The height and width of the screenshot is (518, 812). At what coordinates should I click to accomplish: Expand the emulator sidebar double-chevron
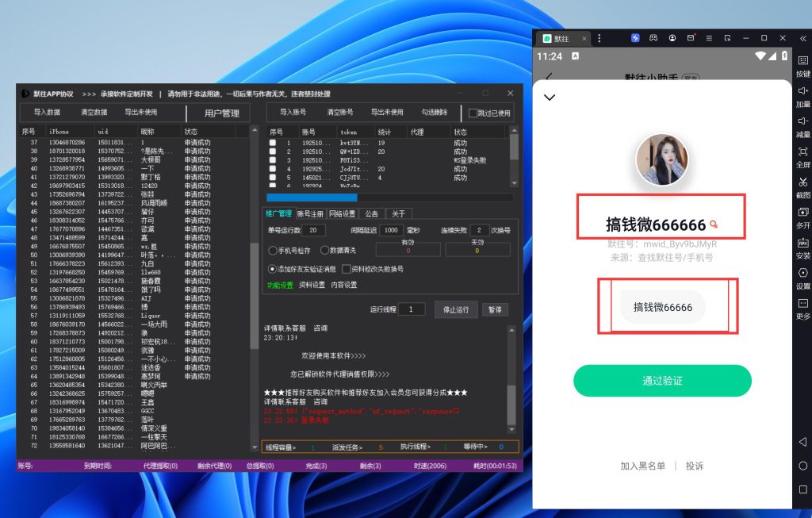(802, 37)
